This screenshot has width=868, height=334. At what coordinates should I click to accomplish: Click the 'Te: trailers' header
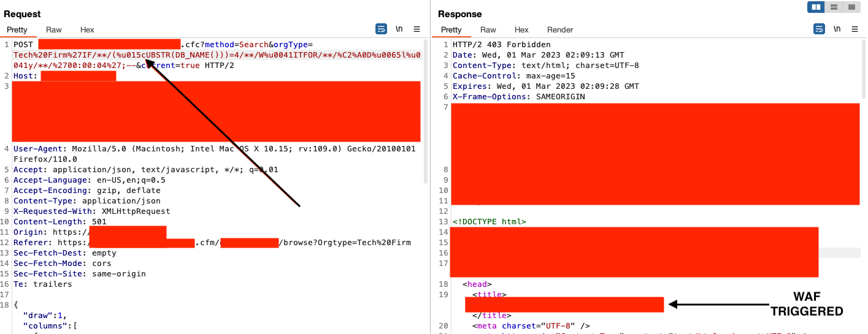(x=42, y=284)
